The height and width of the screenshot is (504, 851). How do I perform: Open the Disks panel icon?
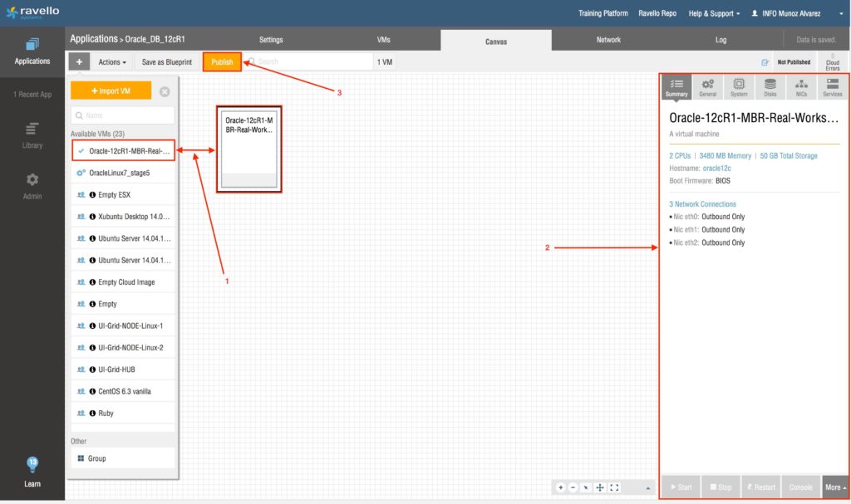click(770, 87)
